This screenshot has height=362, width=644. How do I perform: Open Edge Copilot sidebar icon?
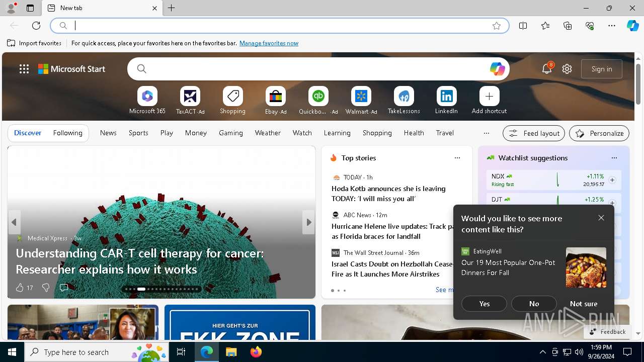click(x=632, y=26)
